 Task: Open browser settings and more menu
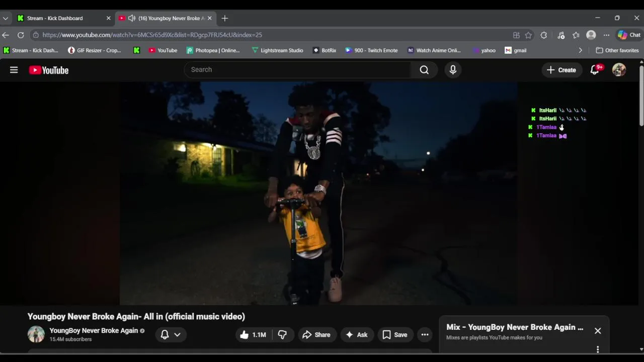[606, 35]
